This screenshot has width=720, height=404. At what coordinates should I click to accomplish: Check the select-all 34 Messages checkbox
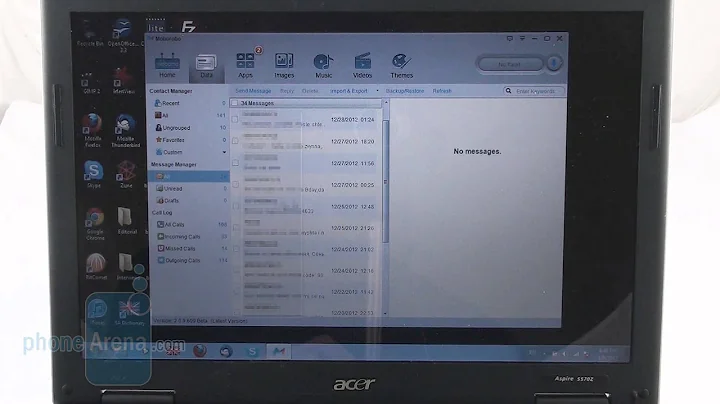(235, 103)
